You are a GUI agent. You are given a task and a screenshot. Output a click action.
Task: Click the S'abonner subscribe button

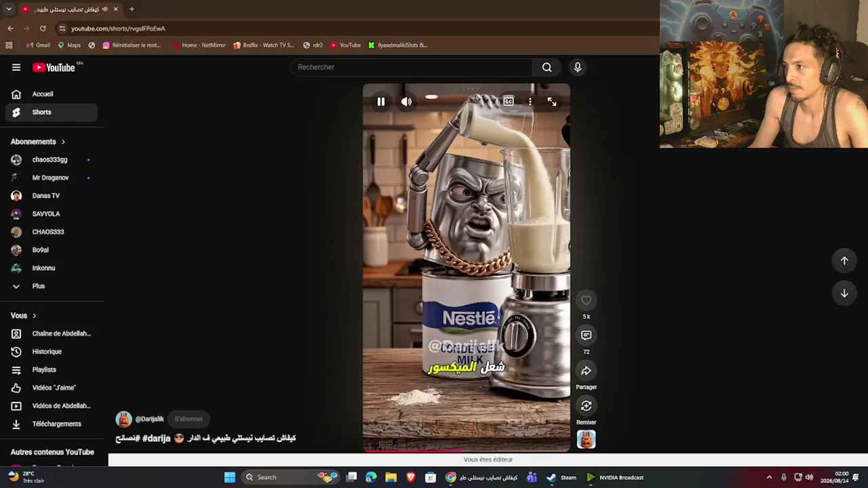point(189,419)
